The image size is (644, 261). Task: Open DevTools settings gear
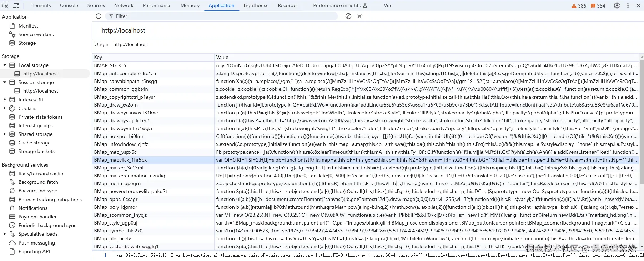617,5
